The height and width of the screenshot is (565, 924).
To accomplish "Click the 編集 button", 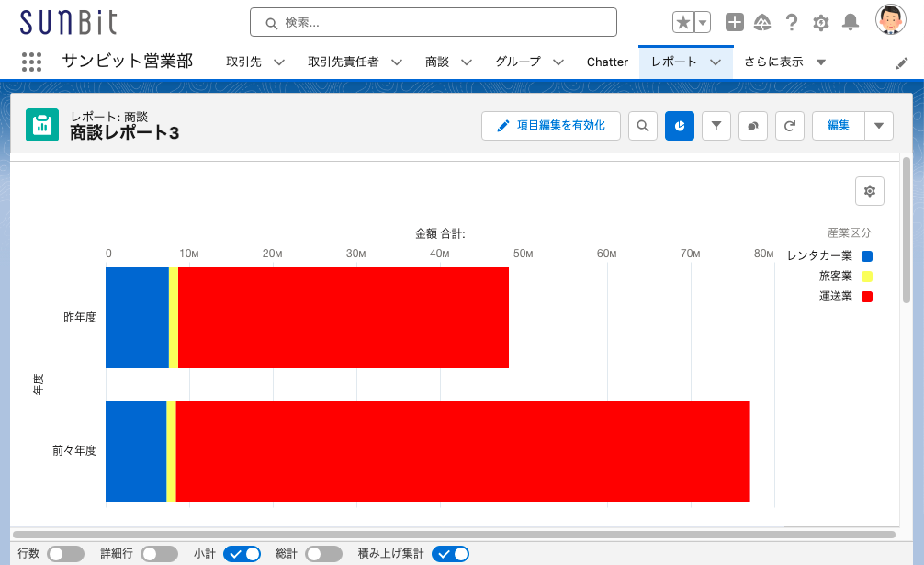I will click(838, 126).
